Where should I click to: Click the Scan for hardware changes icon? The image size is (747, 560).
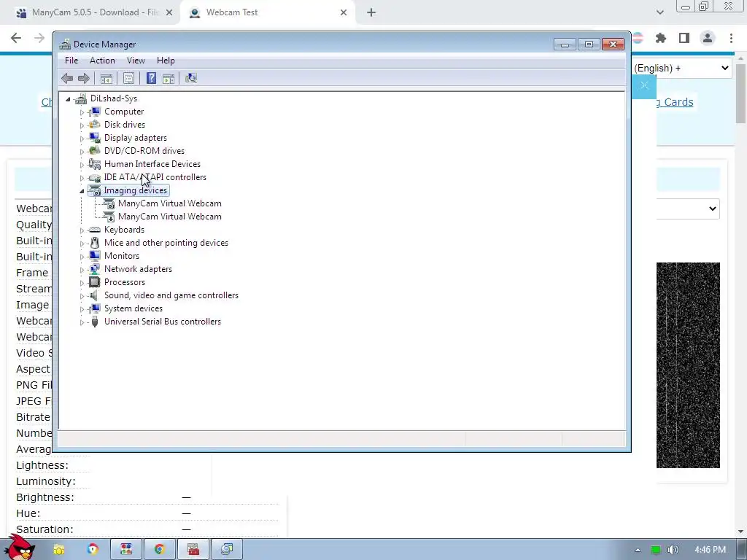191,78
